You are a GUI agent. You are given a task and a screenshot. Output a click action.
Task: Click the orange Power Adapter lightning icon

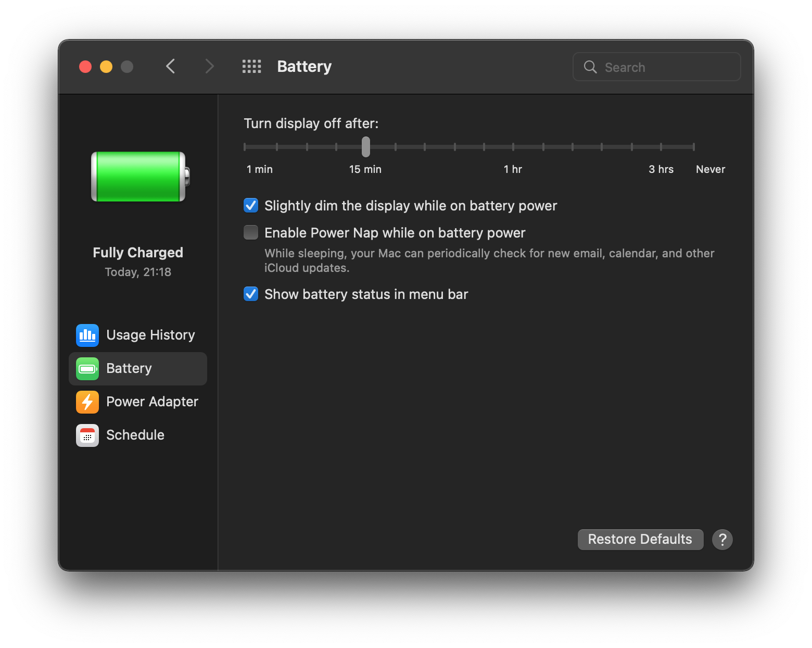pos(87,402)
